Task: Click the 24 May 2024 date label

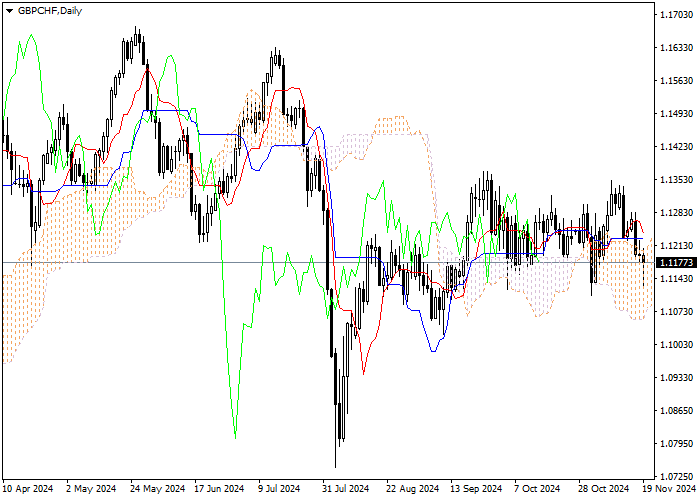Action: point(158,489)
